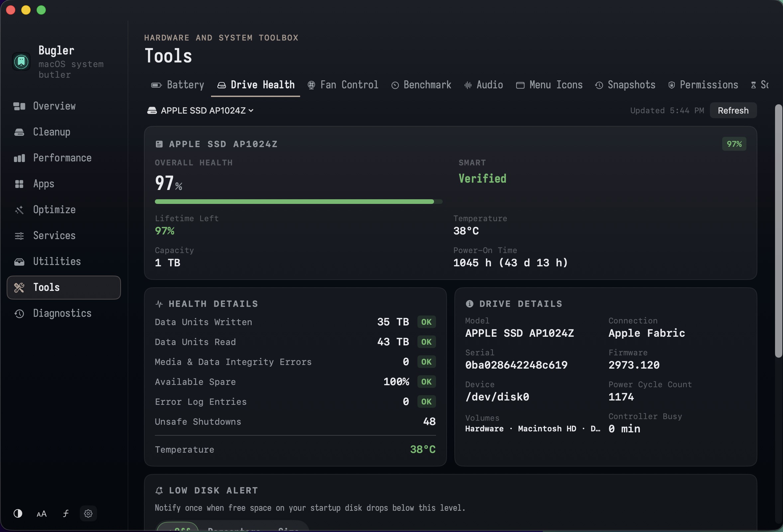Click the pulse icon next to Health Details
This screenshot has width=783, height=532.
(x=160, y=304)
